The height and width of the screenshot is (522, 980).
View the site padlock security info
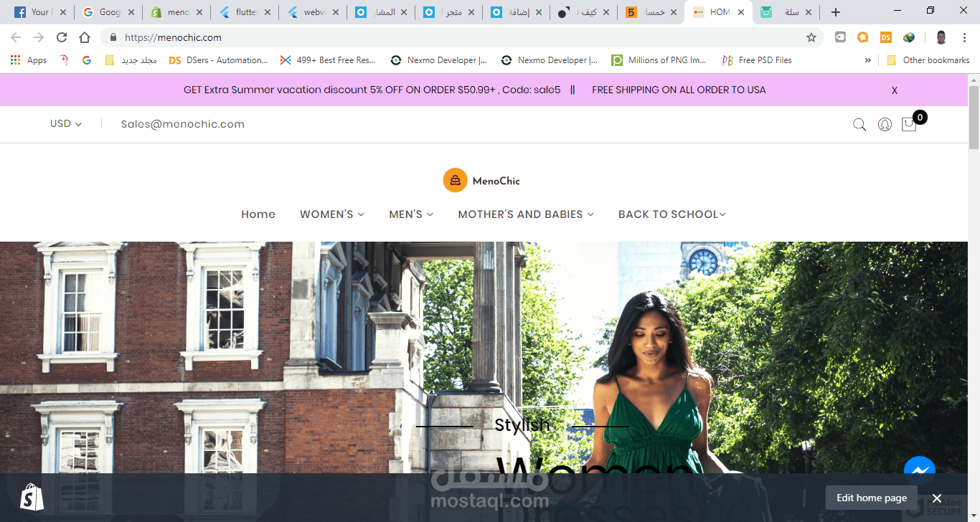tap(113, 37)
